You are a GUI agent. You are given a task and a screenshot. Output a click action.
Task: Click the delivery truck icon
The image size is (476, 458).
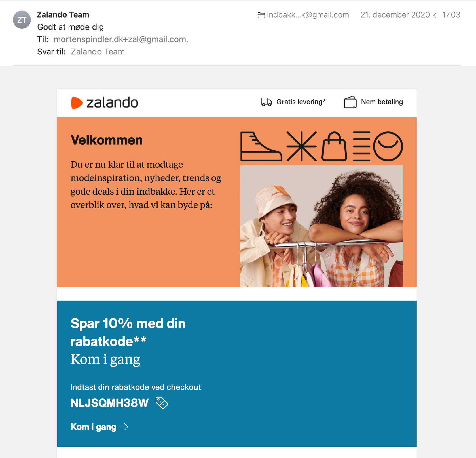tap(266, 102)
